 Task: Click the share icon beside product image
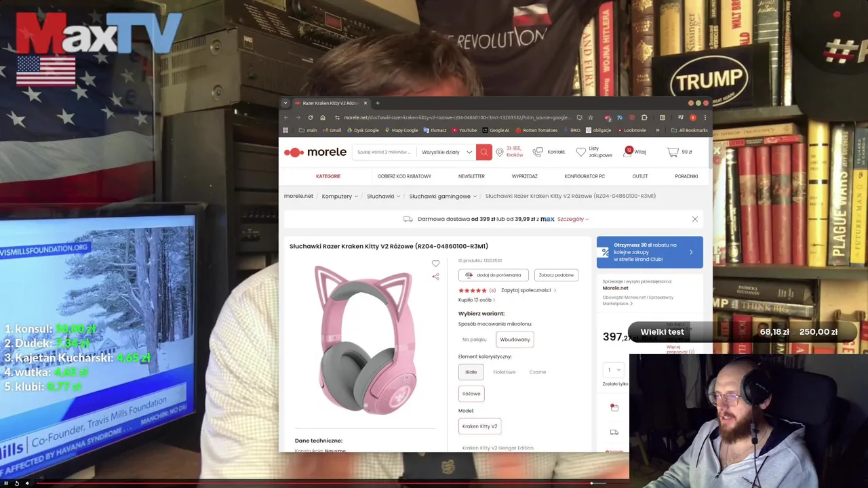435,276
